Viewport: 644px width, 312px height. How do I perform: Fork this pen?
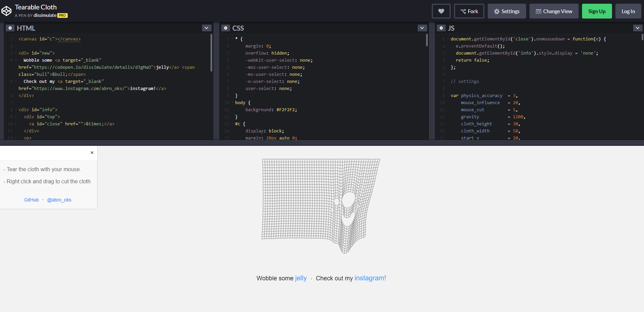[469, 11]
